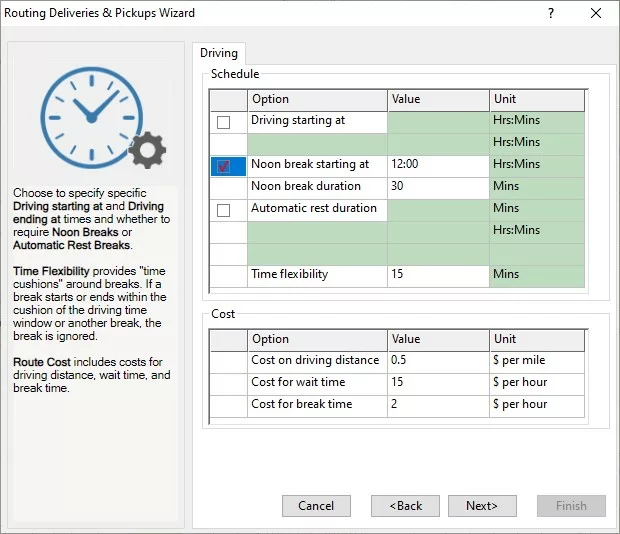Proceed with the Next button

pyautogui.click(x=482, y=506)
